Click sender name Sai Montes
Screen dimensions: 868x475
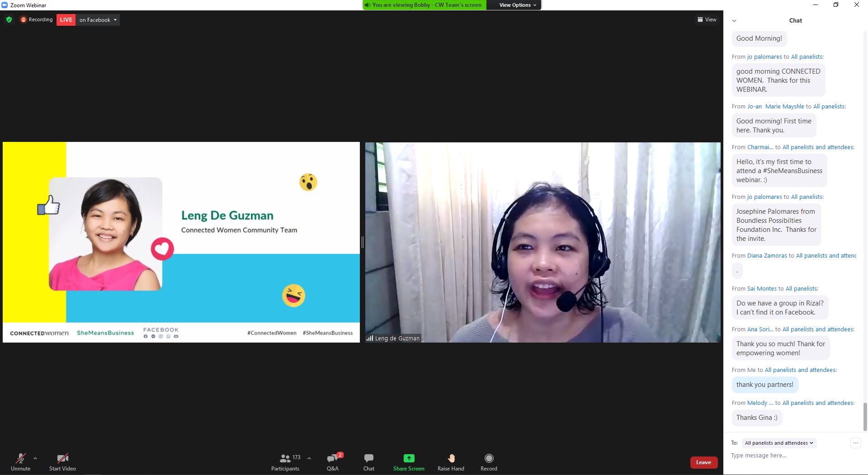[x=762, y=289]
